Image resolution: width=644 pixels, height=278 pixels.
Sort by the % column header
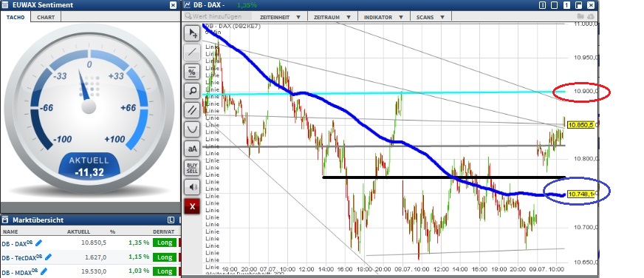[112, 231]
